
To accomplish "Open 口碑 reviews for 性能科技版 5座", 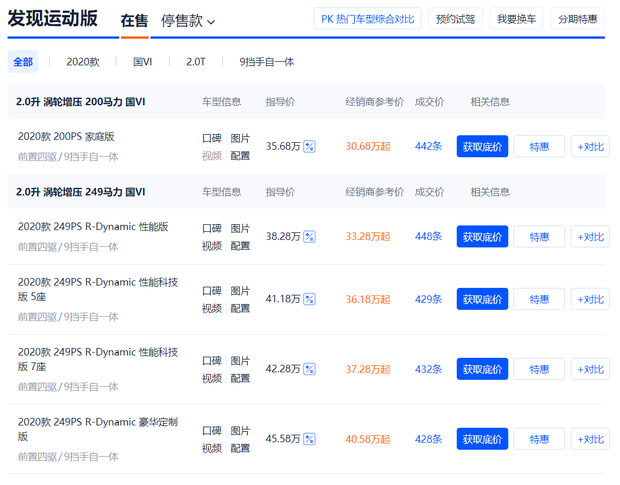I will click(212, 291).
